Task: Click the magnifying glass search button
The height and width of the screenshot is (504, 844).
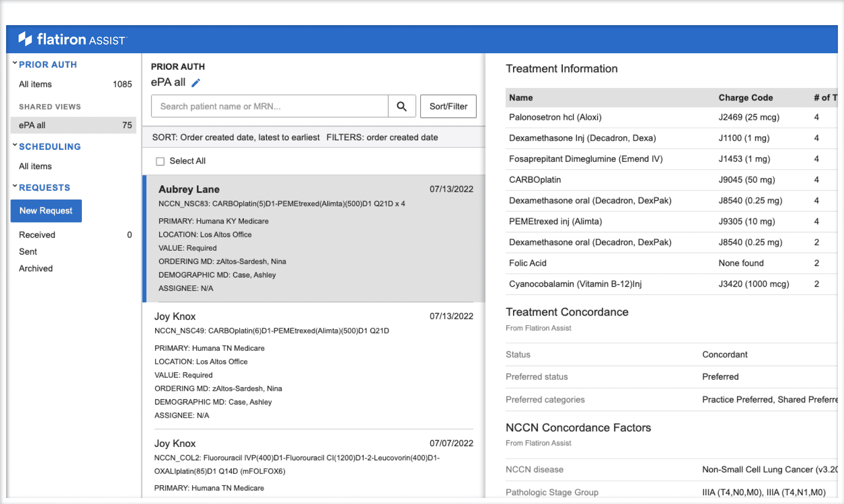Action: [x=402, y=107]
